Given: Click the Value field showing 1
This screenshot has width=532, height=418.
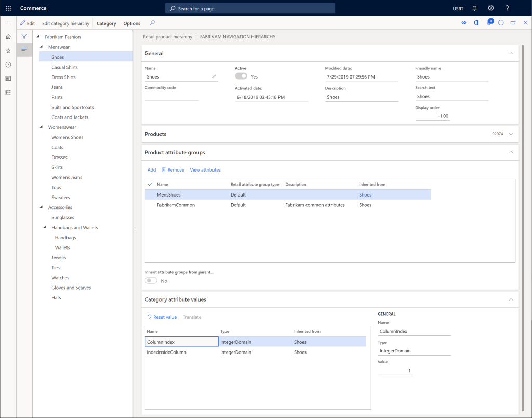Looking at the screenshot, I should tap(395, 371).
